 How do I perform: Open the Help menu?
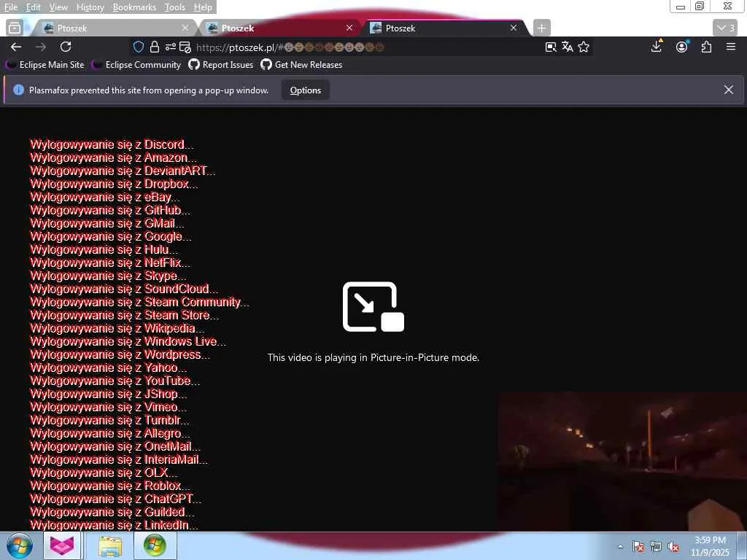pos(203,7)
